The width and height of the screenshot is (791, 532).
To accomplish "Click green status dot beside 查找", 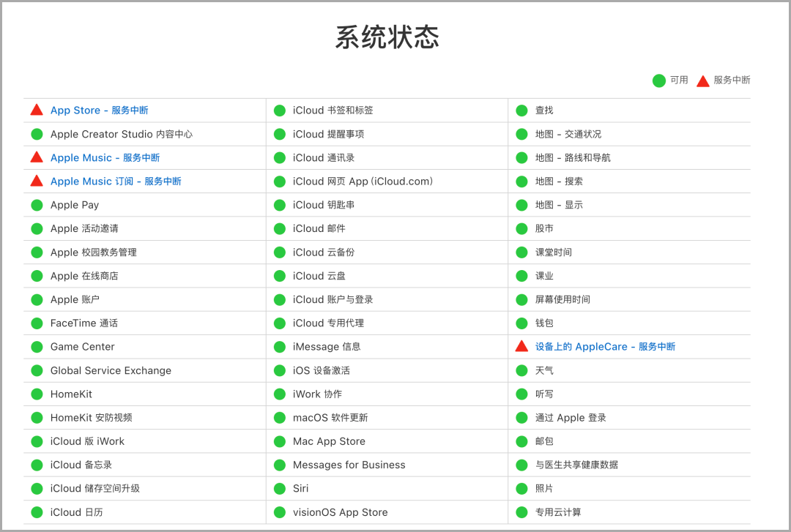I will click(x=521, y=110).
